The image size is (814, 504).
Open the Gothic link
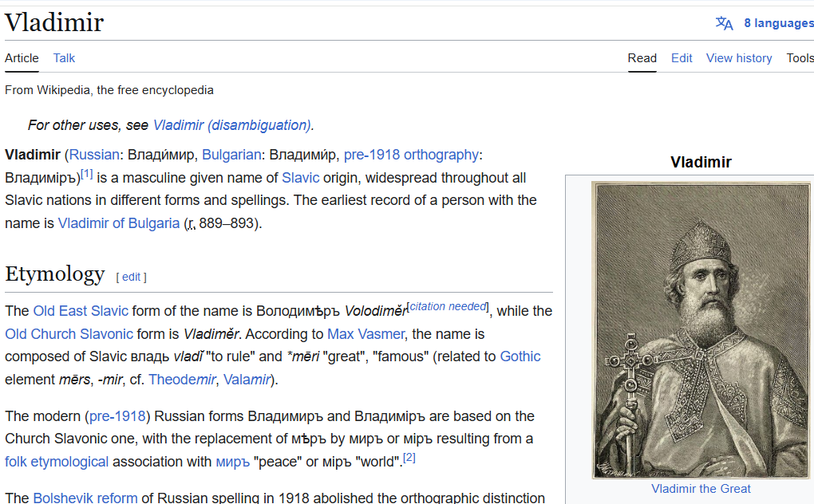point(520,356)
